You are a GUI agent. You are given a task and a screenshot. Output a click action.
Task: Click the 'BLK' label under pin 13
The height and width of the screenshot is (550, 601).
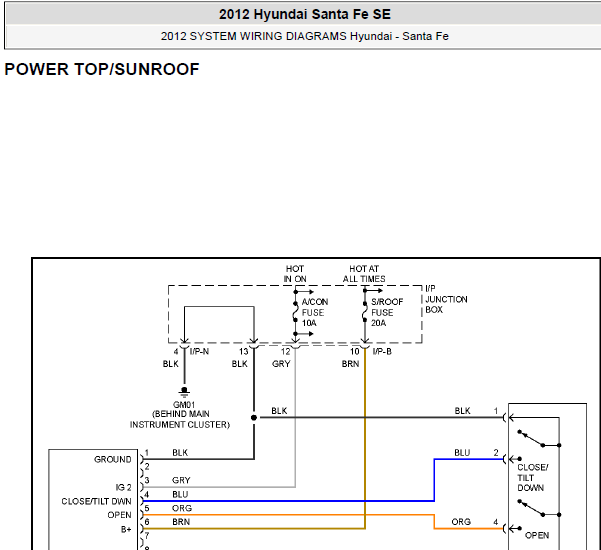coord(240,364)
